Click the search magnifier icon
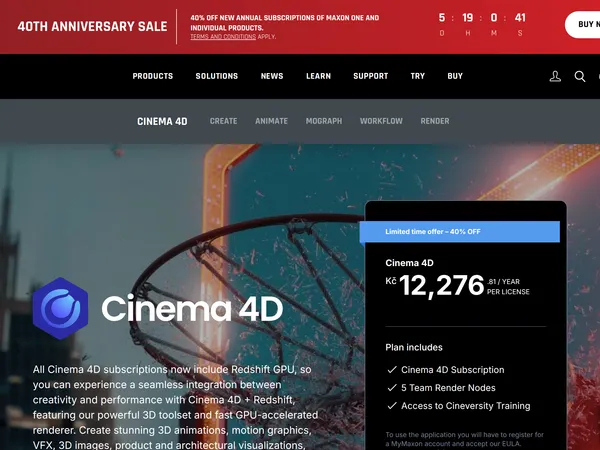600x450 pixels. 580,76
